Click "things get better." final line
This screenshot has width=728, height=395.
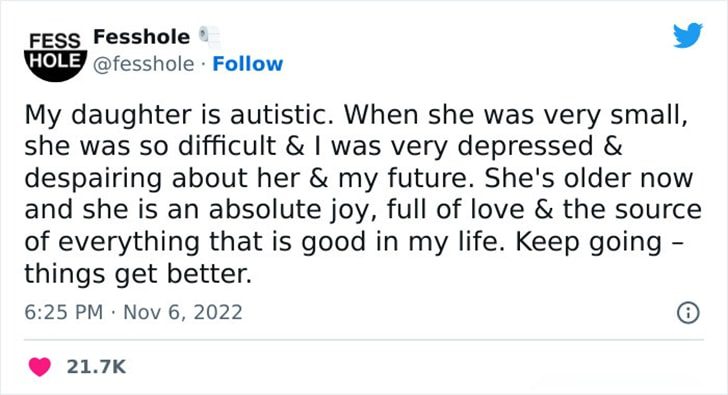(138, 274)
